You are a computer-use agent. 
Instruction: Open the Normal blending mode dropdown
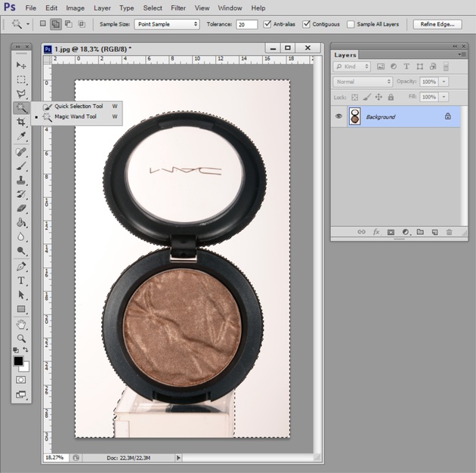[363, 82]
